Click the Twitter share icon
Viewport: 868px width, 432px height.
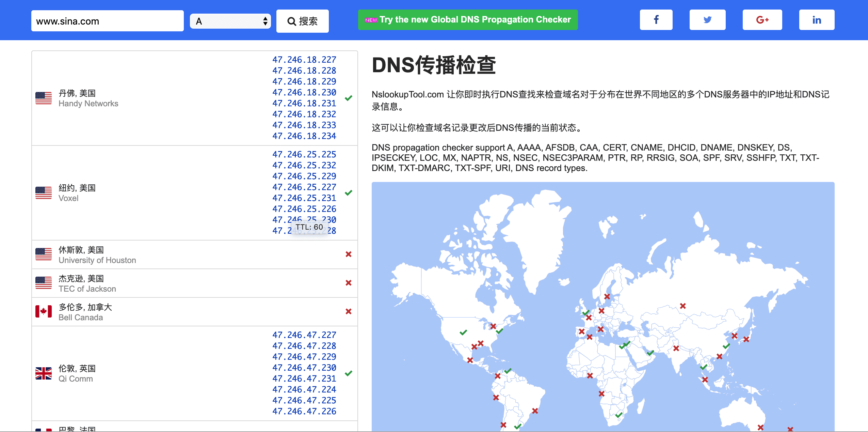pyautogui.click(x=707, y=20)
